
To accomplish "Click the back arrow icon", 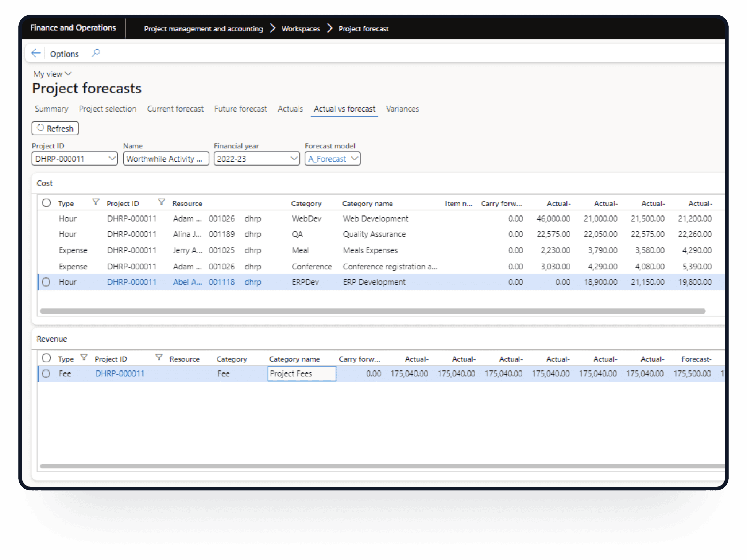I will coord(36,53).
